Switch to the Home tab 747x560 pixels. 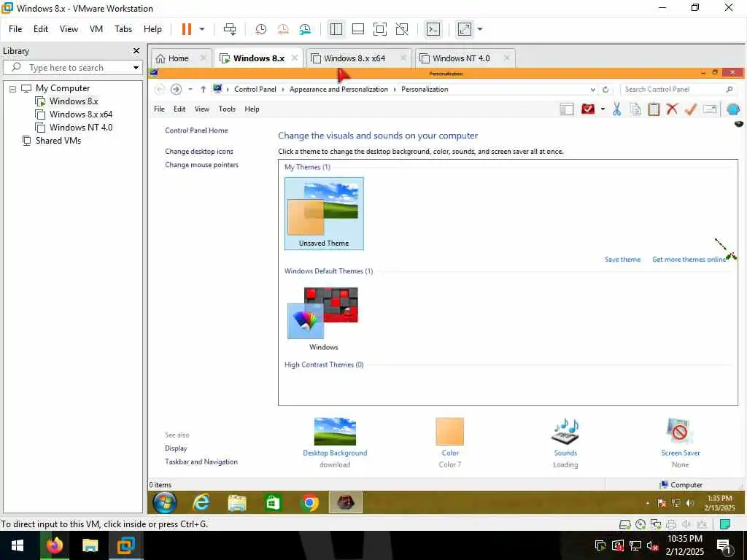pos(178,58)
